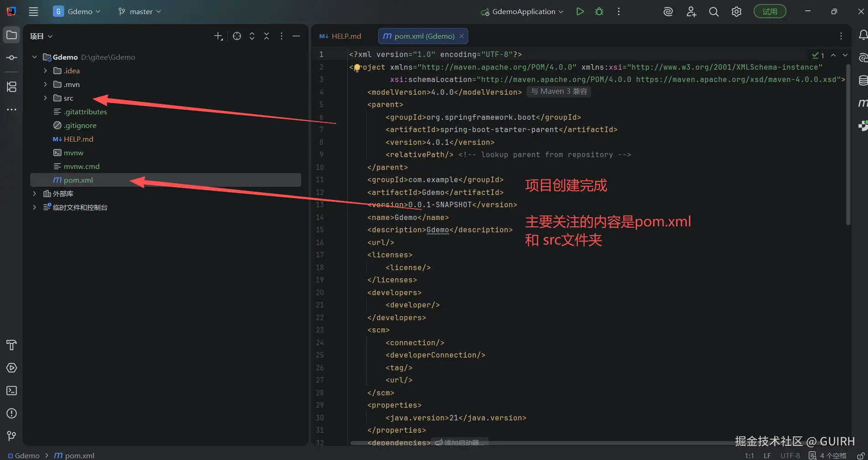This screenshot has width=868, height=460.
Task: Expand the .idea folder
Action: [x=45, y=71]
